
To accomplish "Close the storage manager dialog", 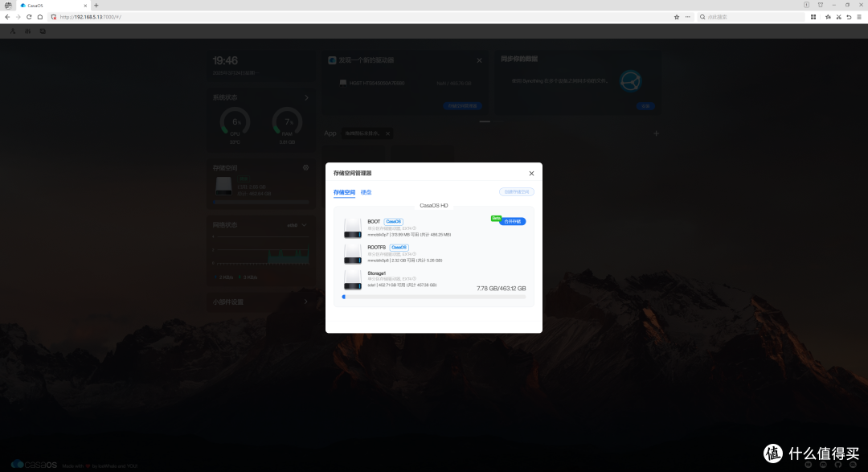I will click(x=531, y=174).
